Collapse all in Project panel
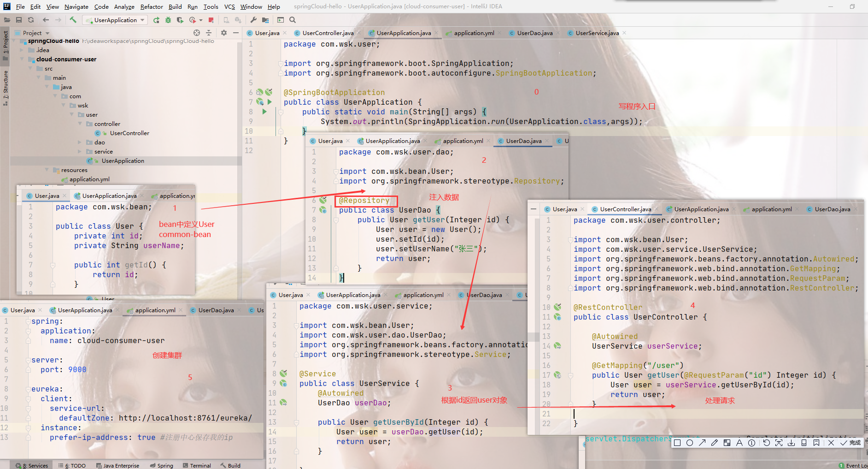Screen dimensions: 868x469 (209, 33)
